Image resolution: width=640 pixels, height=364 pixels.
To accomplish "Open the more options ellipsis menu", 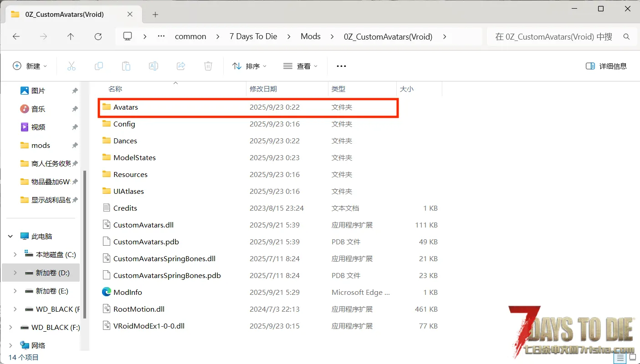I will pos(341,66).
